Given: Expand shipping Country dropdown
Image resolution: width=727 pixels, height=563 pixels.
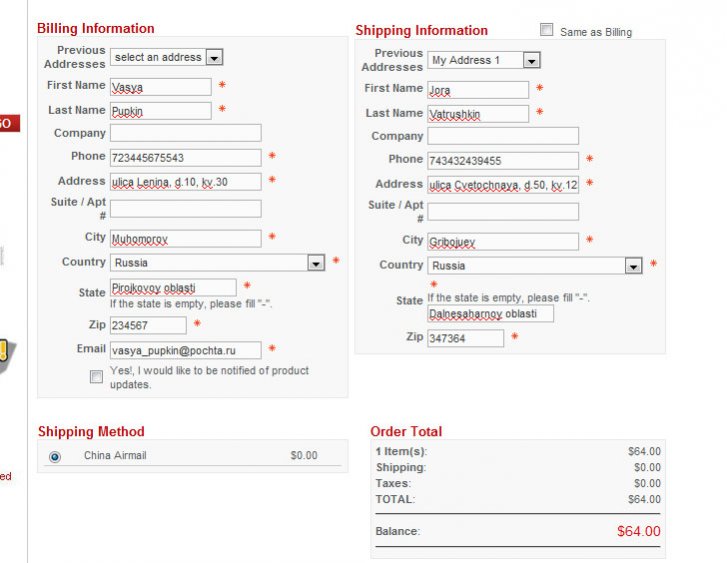Looking at the screenshot, I should click(535, 266).
